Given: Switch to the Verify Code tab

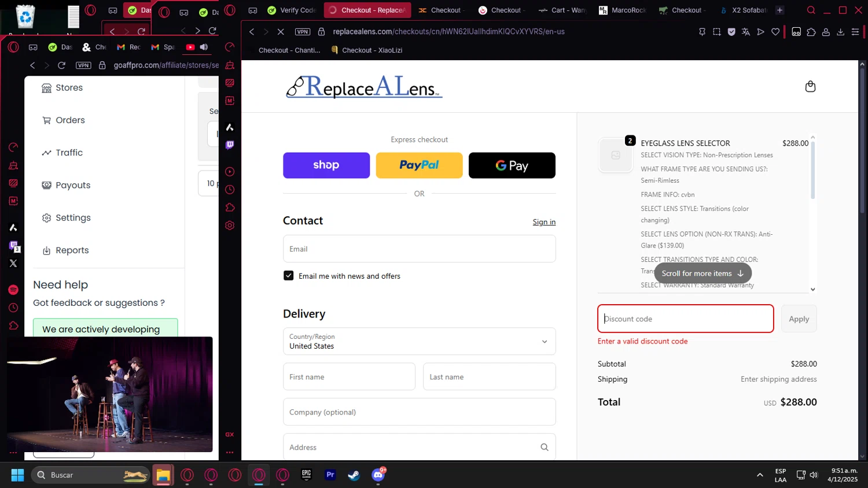Looking at the screenshot, I should [292, 10].
